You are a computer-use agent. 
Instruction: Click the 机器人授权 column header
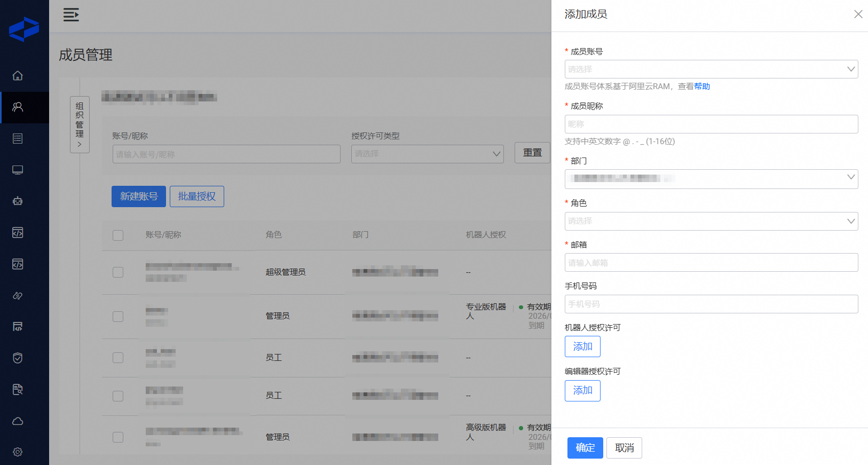click(486, 235)
